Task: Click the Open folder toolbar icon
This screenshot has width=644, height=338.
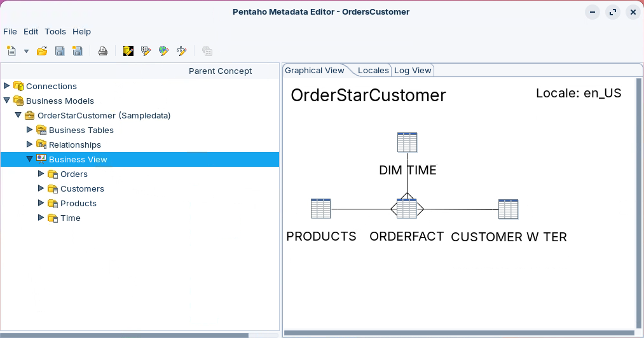Action: pos(42,51)
